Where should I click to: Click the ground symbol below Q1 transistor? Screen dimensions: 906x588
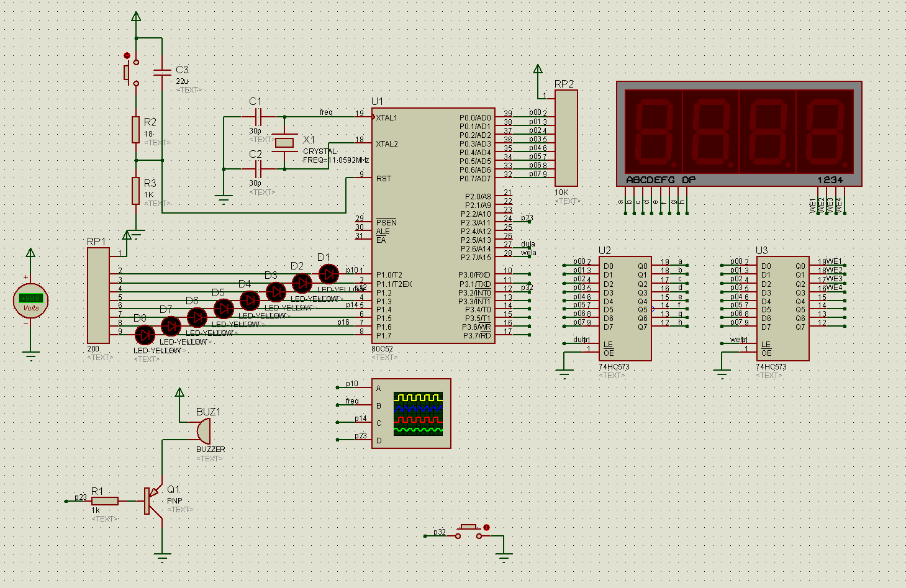click(x=162, y=556)
